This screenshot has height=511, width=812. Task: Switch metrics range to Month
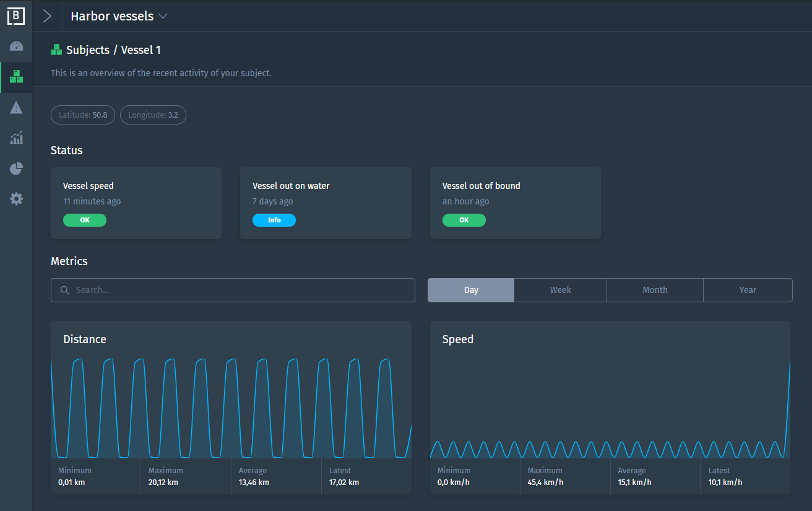tap(655, 290)
